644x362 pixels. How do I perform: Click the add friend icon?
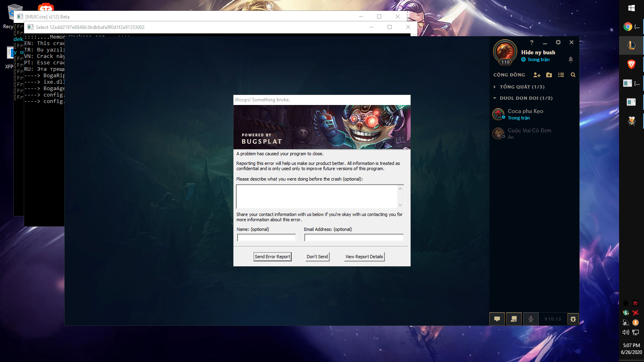click(x=537, y=75)
